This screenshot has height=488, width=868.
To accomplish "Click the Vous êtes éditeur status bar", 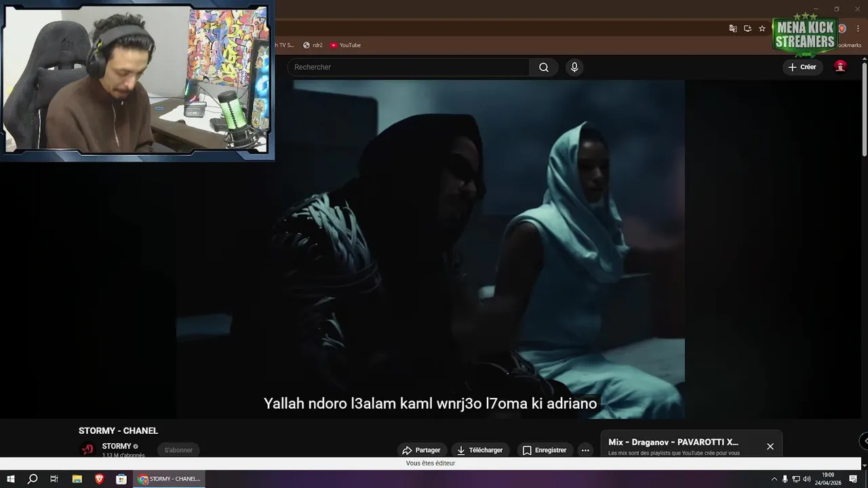I will 430,464.
